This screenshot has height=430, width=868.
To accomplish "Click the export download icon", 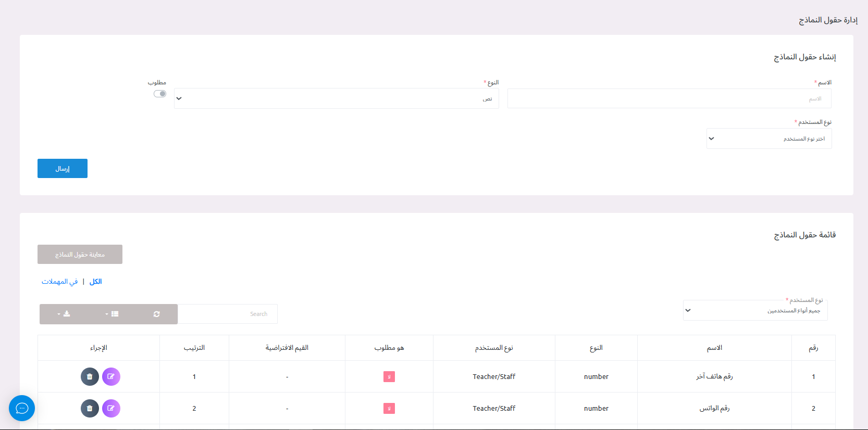I will coord(64,314).
